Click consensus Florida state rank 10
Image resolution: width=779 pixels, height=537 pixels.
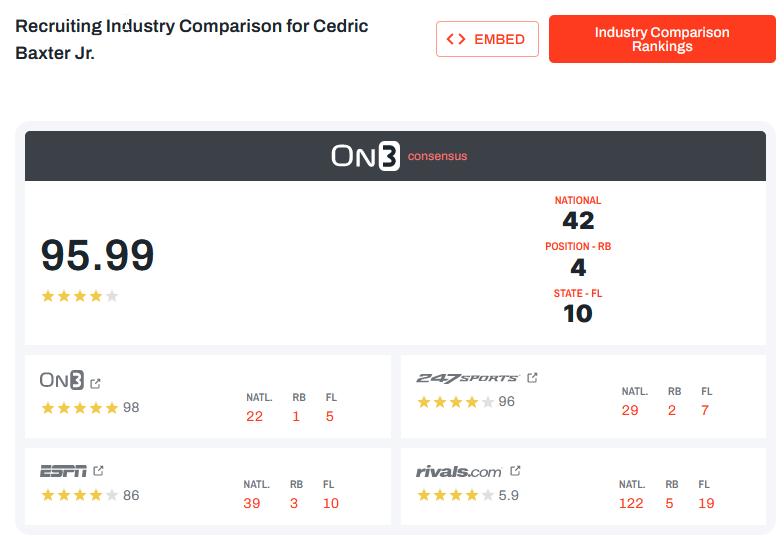[578, 314]
